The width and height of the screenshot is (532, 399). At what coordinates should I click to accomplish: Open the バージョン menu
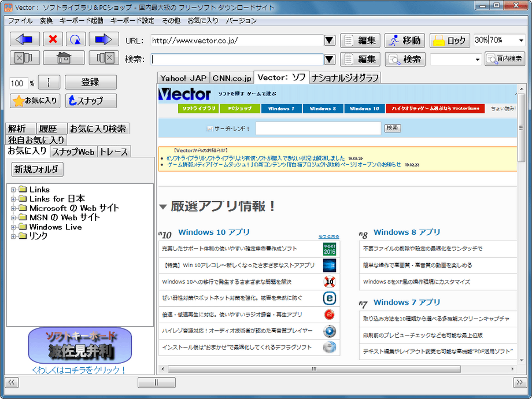click(241, 21)
